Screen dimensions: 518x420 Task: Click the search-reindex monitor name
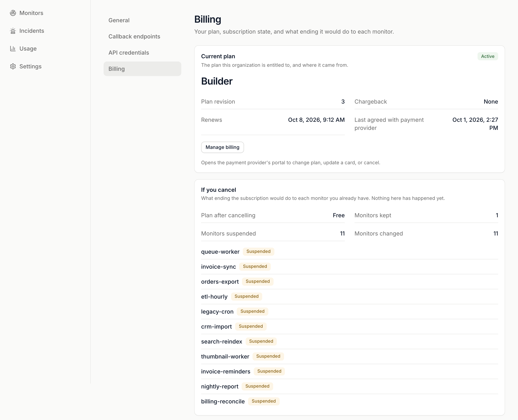(221, 342)
